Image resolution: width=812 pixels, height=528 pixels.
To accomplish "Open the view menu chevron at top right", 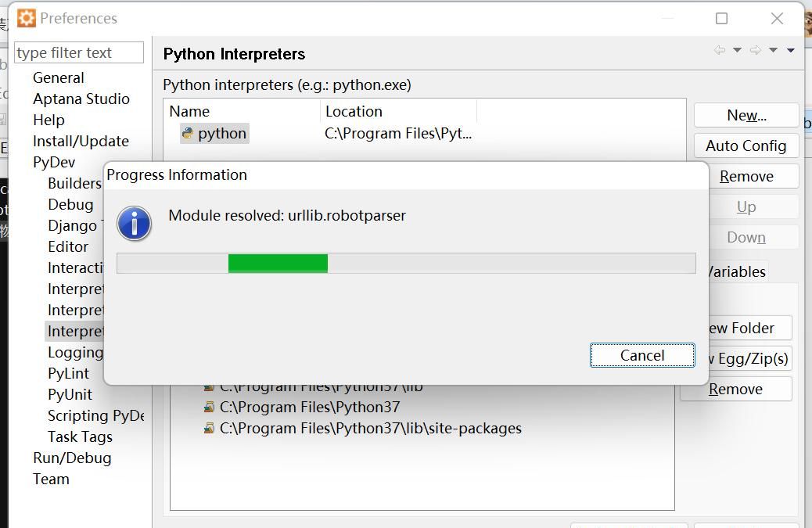I will tap(790, 49).
